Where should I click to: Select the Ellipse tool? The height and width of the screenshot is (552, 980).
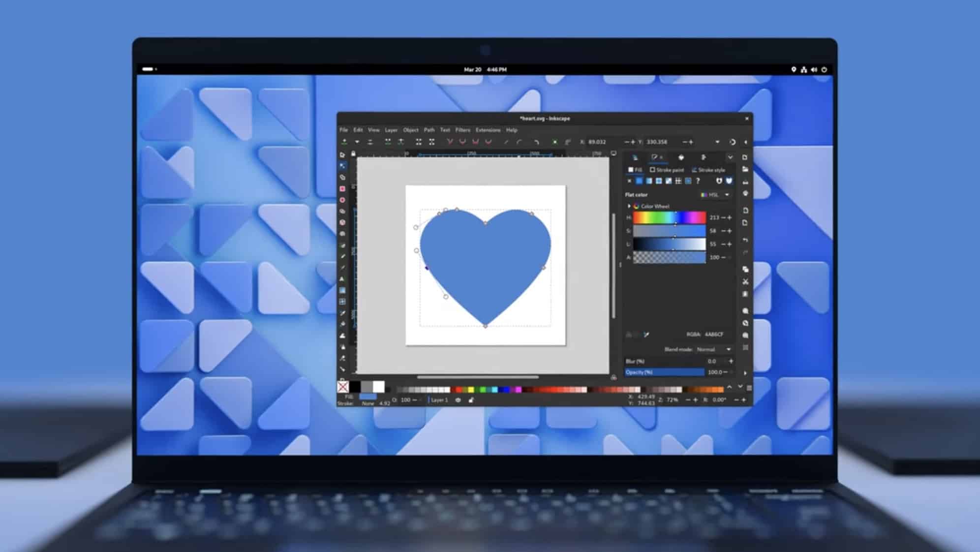click(x=342, y=200)
